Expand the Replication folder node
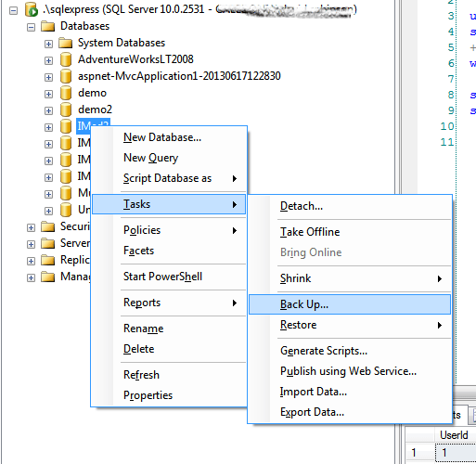The height and width of the screenshot is (464, 476). (31, 262)
